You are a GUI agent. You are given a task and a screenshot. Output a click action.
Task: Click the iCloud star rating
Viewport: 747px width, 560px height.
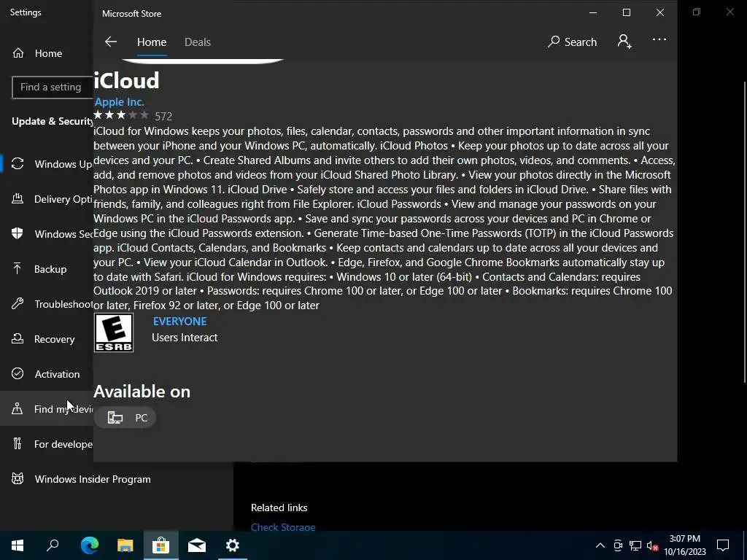pos(122,115)
